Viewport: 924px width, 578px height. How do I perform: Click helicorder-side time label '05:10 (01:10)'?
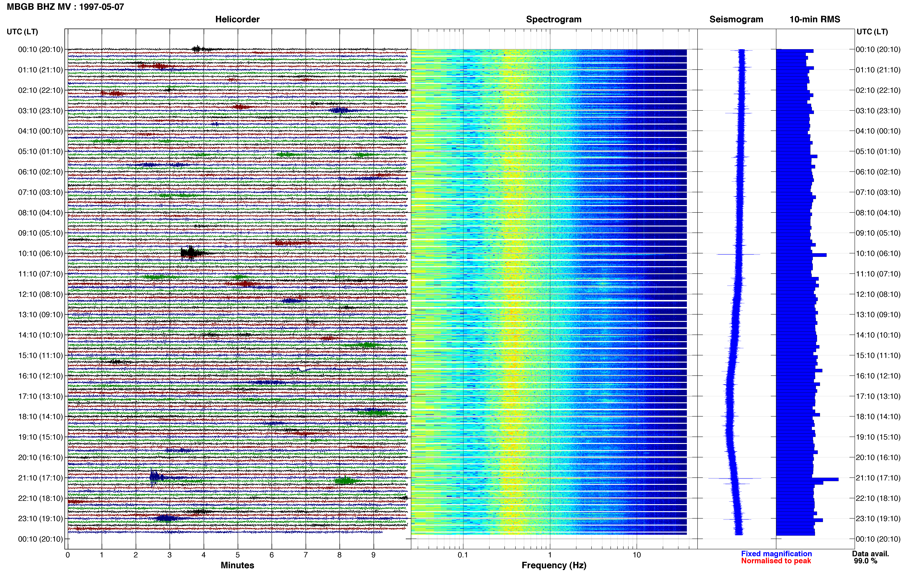pos(40,151)
